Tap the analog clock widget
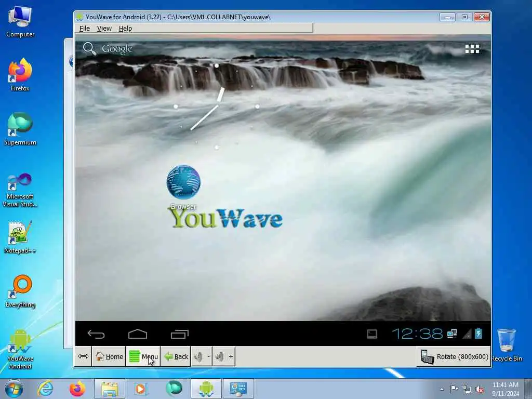 pos(217,107)
